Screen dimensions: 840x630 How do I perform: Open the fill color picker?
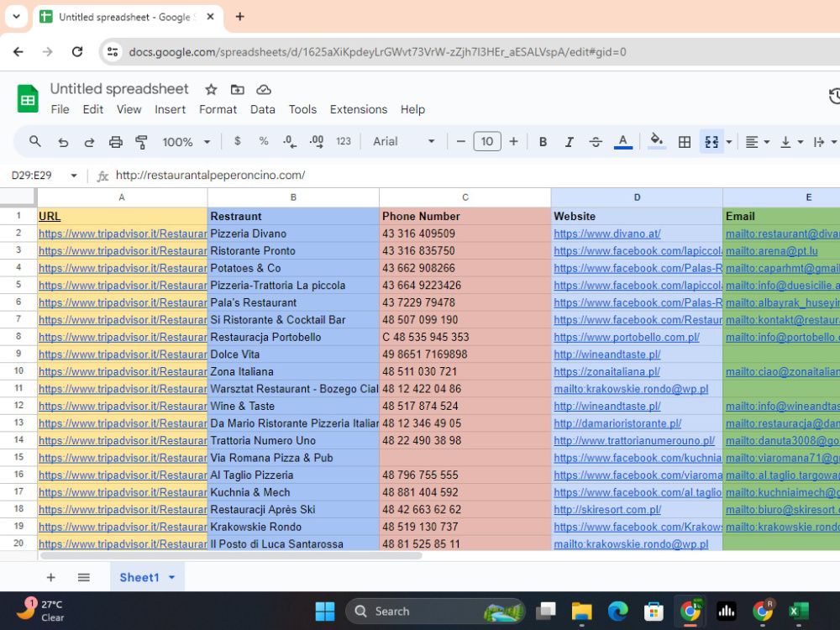[656, 141]
